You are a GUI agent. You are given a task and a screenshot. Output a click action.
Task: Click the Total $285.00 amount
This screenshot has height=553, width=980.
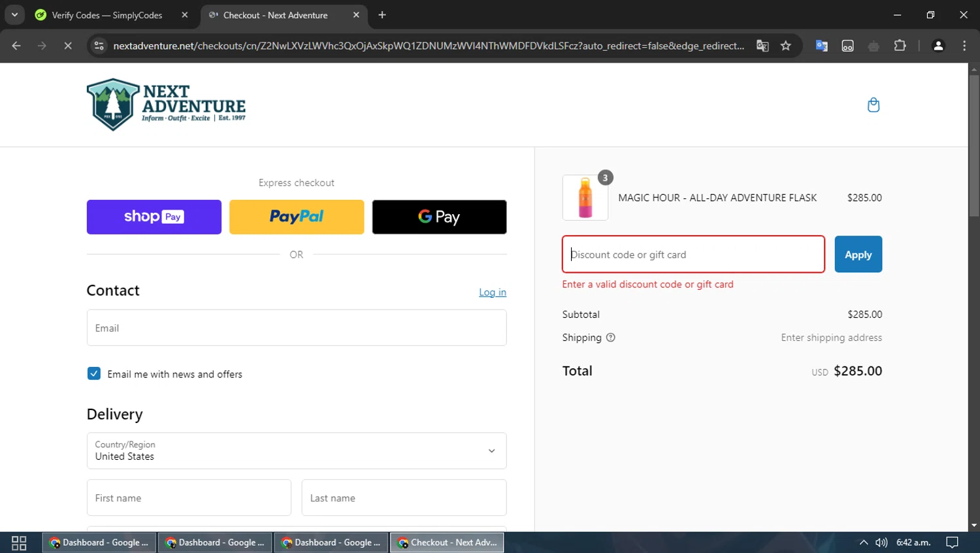[x=858, y=371]
